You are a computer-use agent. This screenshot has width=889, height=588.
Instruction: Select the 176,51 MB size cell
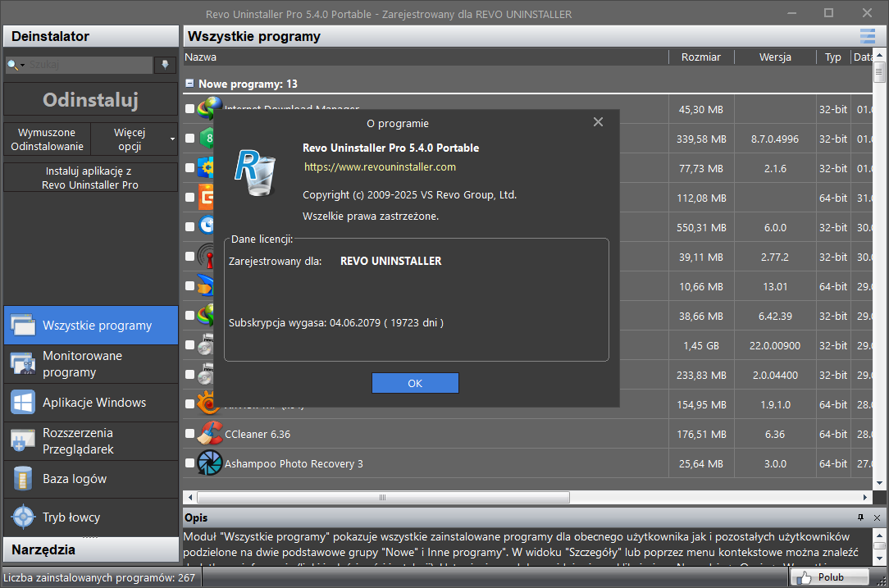[x=700, y=435]
